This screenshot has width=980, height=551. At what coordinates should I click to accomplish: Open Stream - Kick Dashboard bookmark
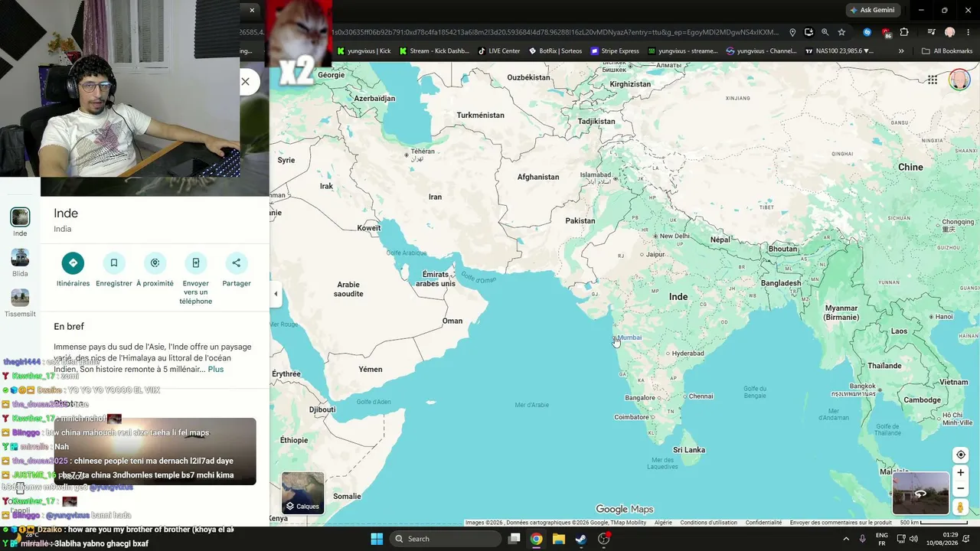coord(434,51)
